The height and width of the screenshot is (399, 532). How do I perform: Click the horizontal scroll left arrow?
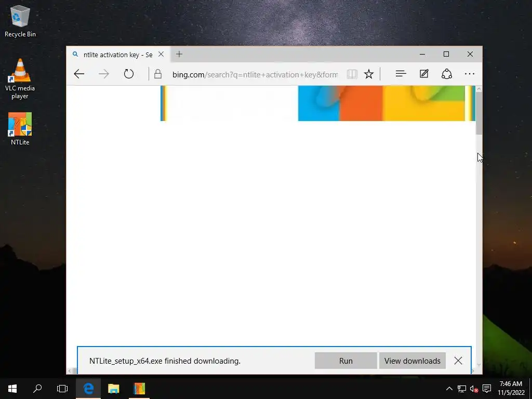click(x=70, y=371)
